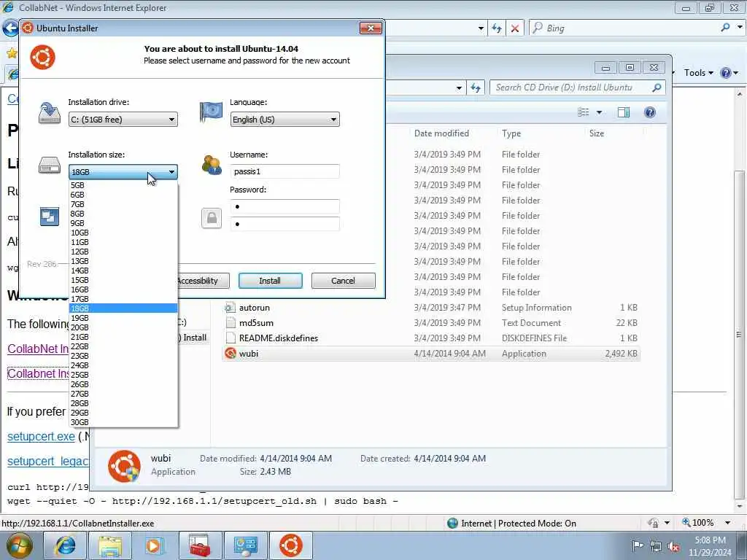Image resolution: width=747 pixels, height=560 pixels.
Task: Select the md5sum text document
Action: (x=431, y=323)
